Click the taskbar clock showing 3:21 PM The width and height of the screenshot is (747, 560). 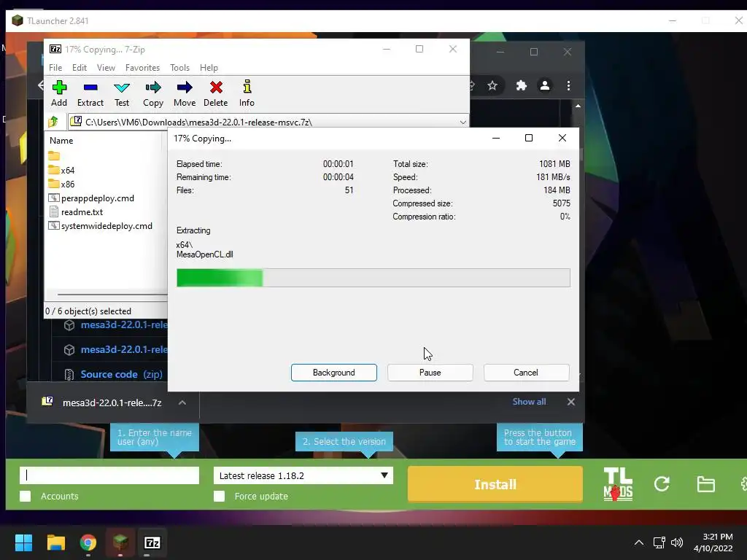pos(713,542)
